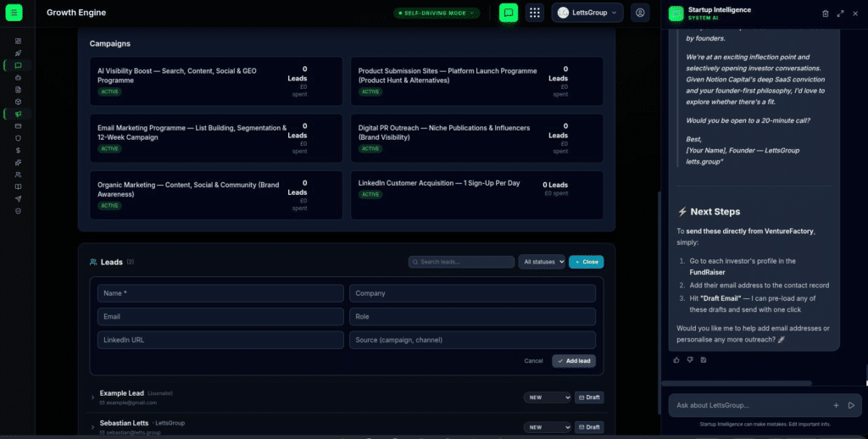Open the nine-dot apps grid in header
This screenshot has width=868, height=439.
pyautogui.click(x=534, y=13)
